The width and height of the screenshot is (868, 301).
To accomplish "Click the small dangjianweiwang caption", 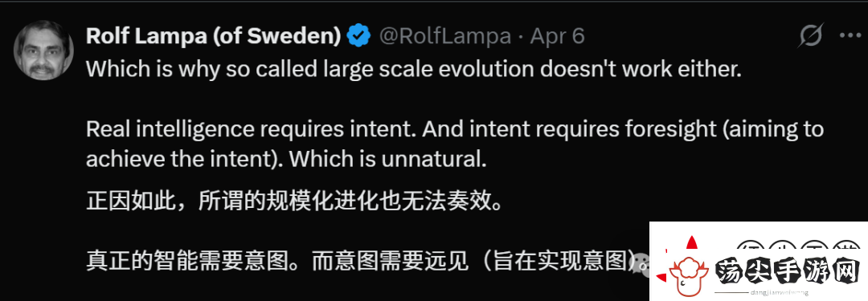I will 780,293.
